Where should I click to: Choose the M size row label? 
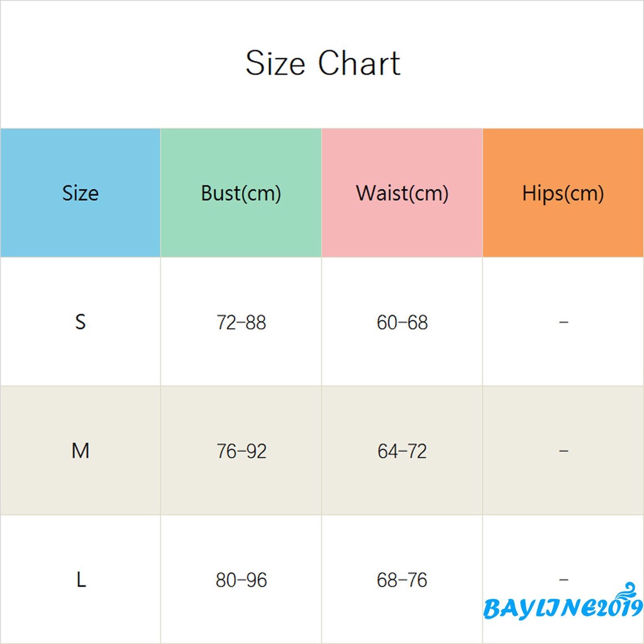(80, 450)
